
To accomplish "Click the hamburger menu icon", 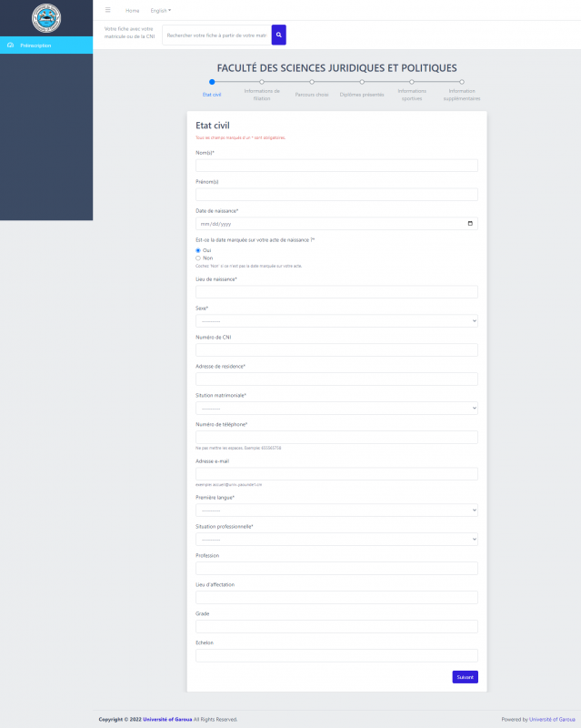I will pyautogui.click(x=107, y=10).
